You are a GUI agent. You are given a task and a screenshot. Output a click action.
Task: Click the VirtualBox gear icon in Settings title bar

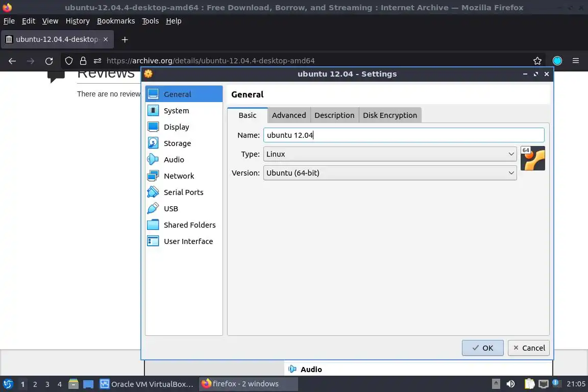[149, 74]
